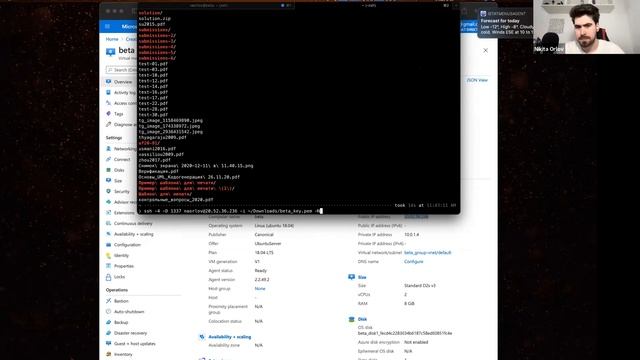The width and height of the screenshot is (640, 360).
Task: Click the Continuous delivery icon
Action: point(109,223)
